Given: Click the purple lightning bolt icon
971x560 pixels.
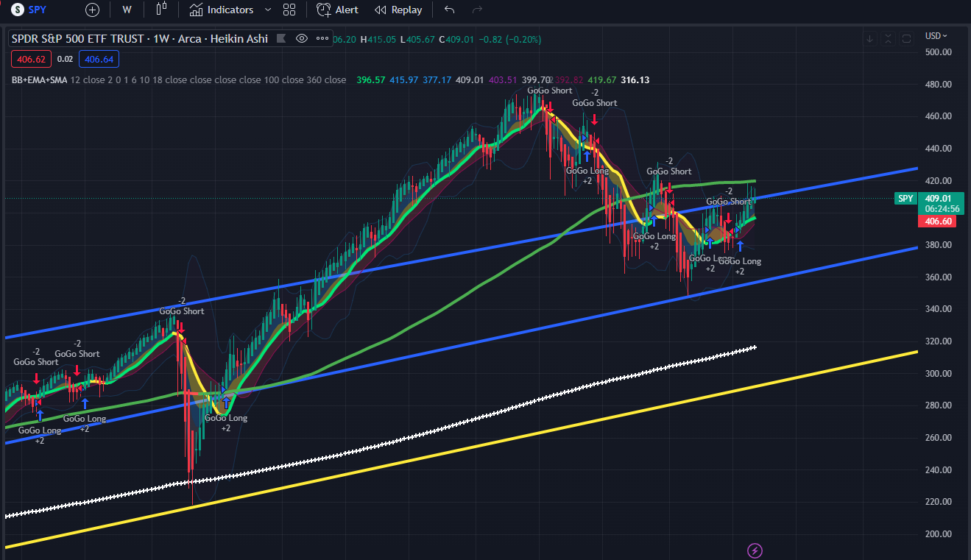Looking at the screenshot, I should point(755,550).
